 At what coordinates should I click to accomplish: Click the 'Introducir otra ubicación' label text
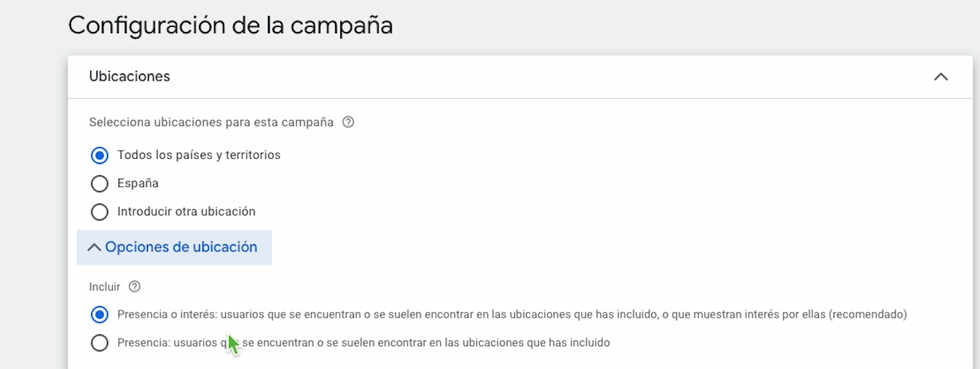click(186, 211)
